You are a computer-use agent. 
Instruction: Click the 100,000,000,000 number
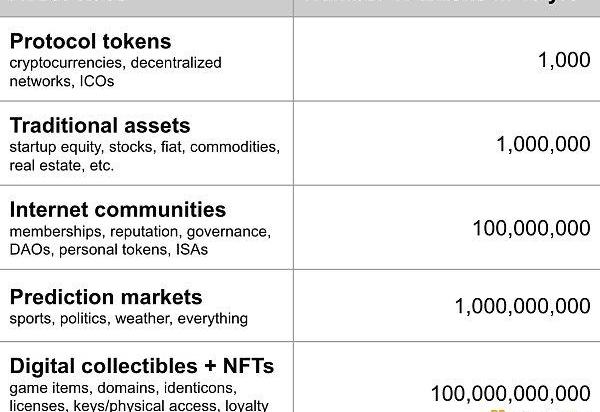coord(510,392)
